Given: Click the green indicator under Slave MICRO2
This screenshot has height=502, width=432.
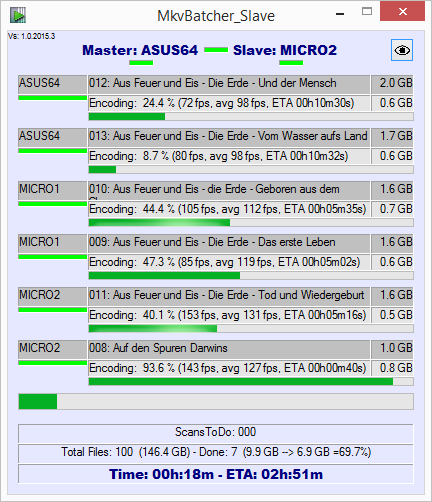Looking at the screenshot, I should (291, 63).
